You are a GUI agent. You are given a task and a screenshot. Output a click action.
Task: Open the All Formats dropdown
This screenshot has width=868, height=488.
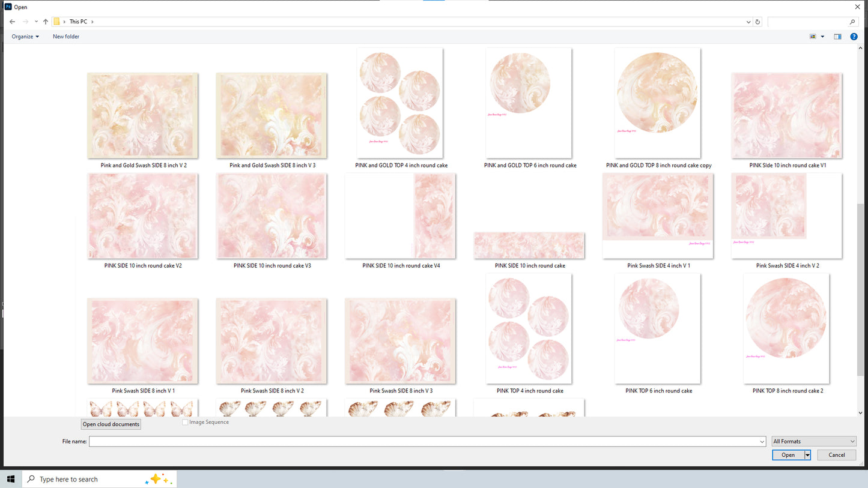pos(814,441)
